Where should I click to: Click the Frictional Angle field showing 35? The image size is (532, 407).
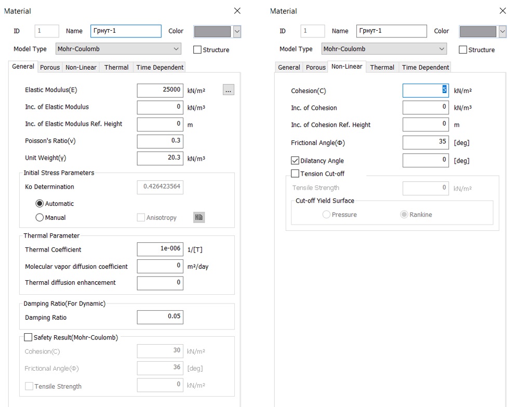click(425, 142)
